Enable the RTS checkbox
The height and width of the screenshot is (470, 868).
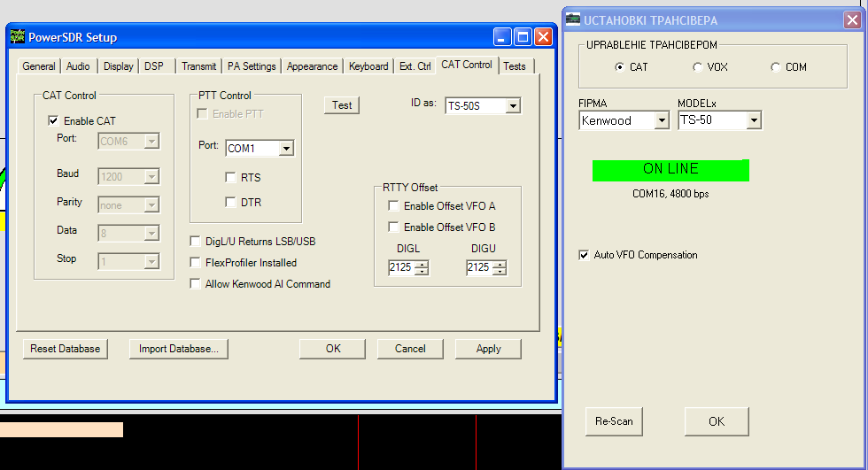click(231, 178)
